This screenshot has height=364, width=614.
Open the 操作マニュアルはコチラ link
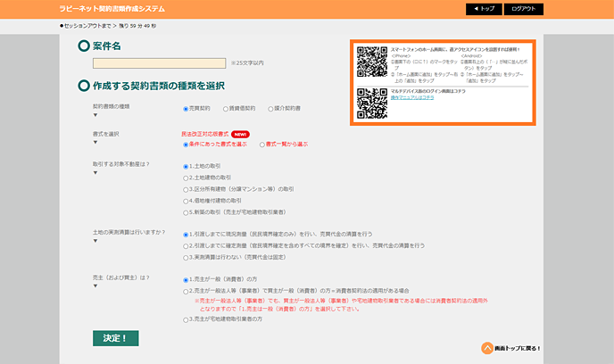[x=412, y=97]
